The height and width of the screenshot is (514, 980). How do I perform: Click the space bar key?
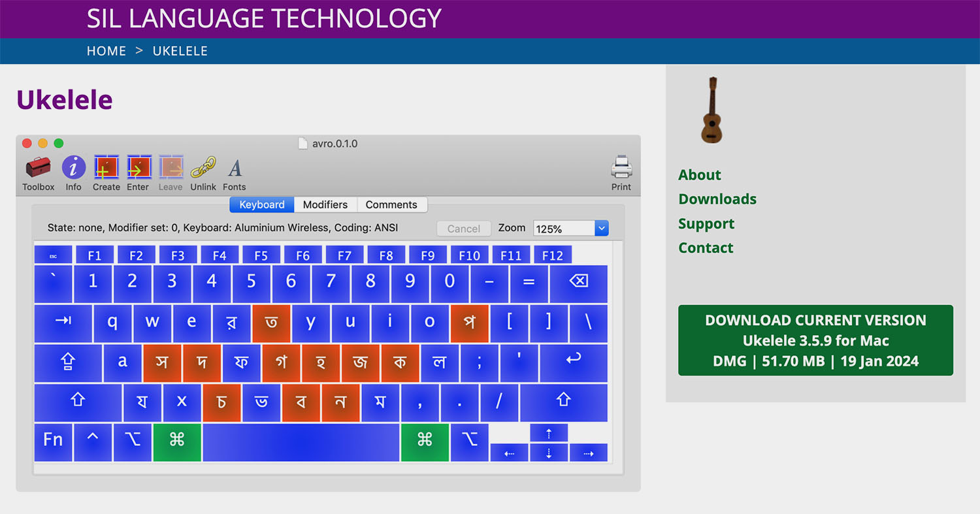coord(301,442)
